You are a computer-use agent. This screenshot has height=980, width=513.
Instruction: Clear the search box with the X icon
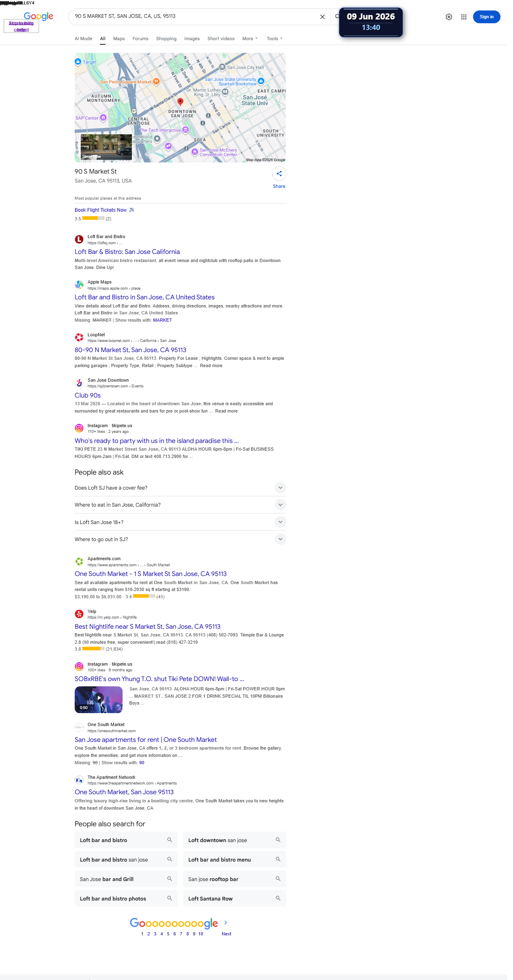pos(322,17)
